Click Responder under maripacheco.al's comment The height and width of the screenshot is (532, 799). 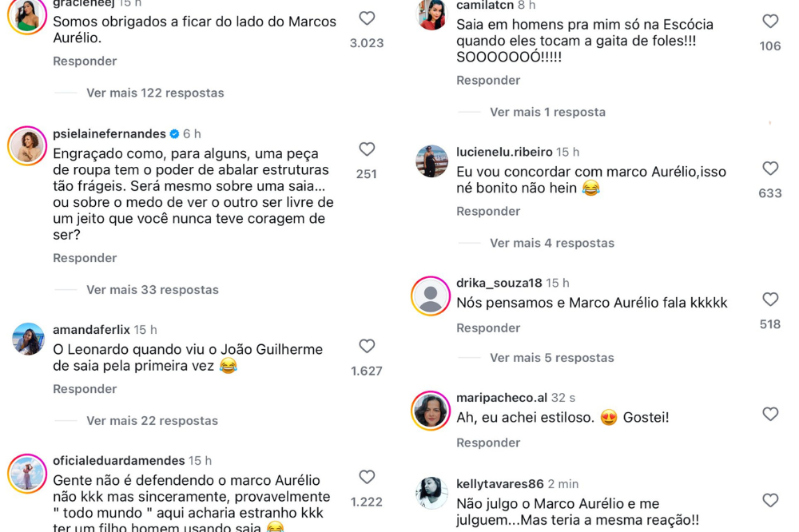(x=488, y=443)
